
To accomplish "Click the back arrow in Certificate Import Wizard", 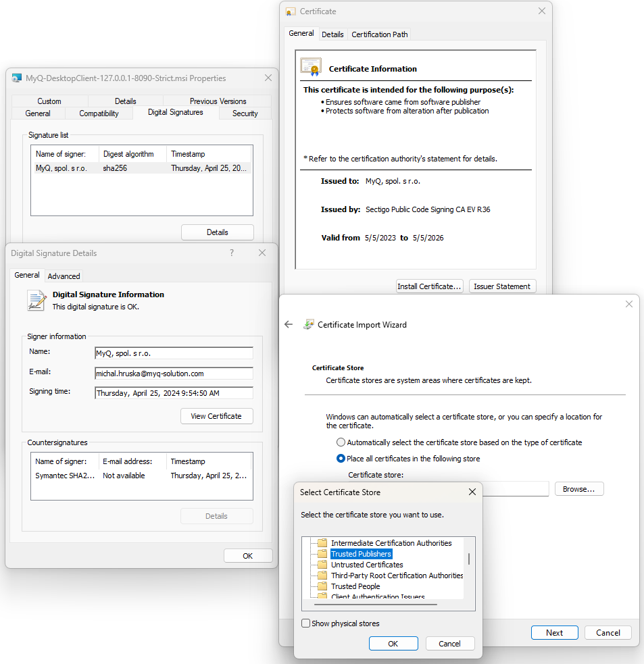I will click(x=289, y=324).
